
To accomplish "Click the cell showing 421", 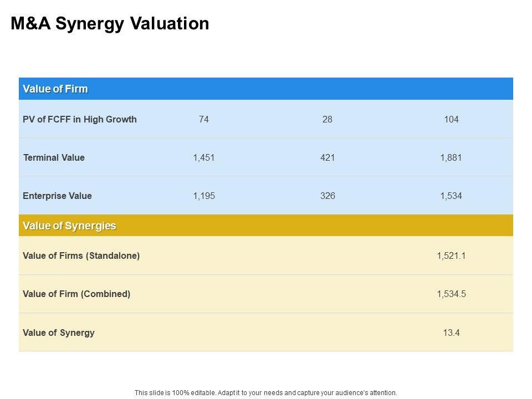I will coord(328,158).
